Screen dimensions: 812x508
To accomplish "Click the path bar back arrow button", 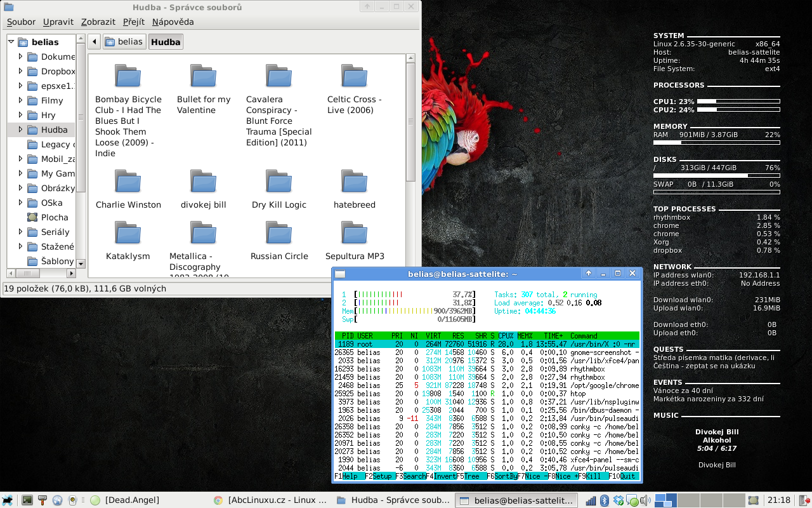I will pos(95,42).
